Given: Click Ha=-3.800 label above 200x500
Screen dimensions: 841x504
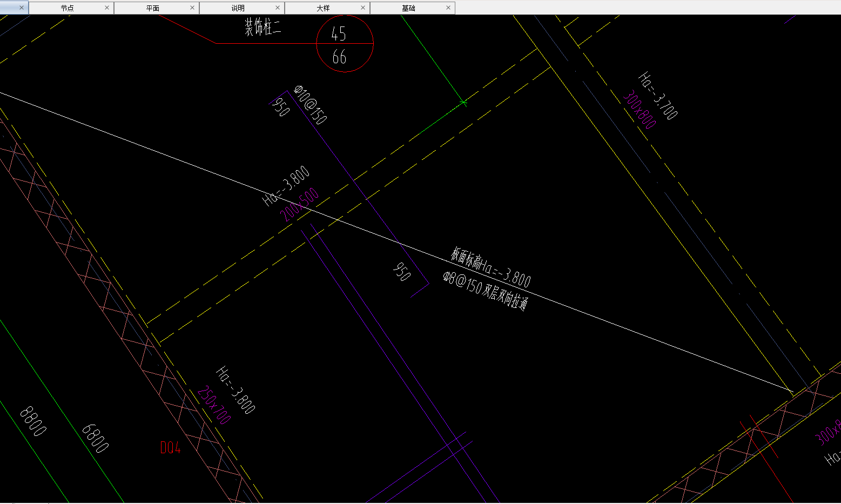Looking at the screenshot, I should (286, 186).
